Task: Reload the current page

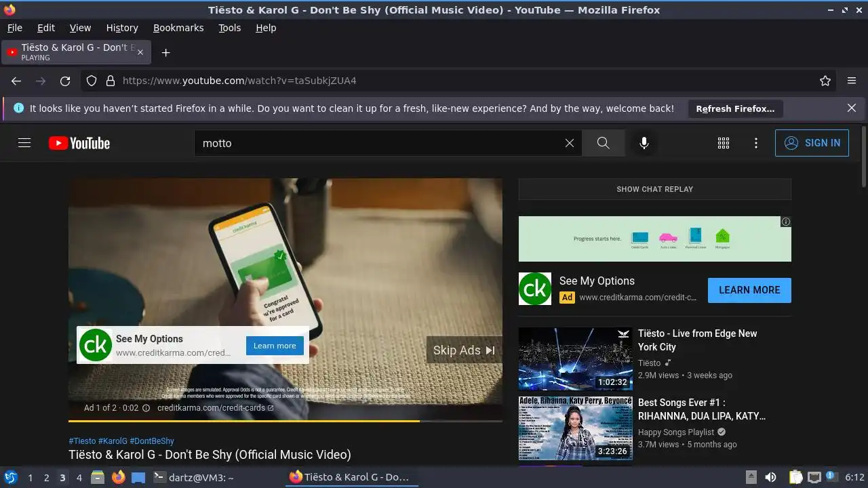Action: 65,81
